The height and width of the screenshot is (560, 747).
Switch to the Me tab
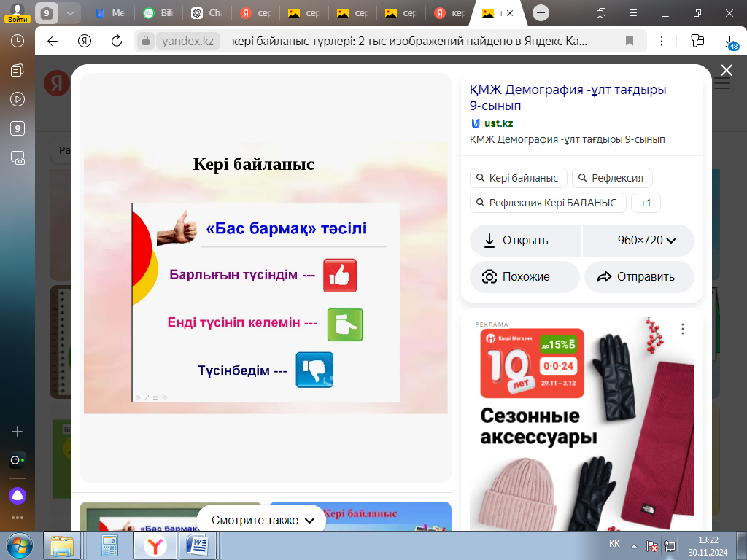(x=110, y=13)
